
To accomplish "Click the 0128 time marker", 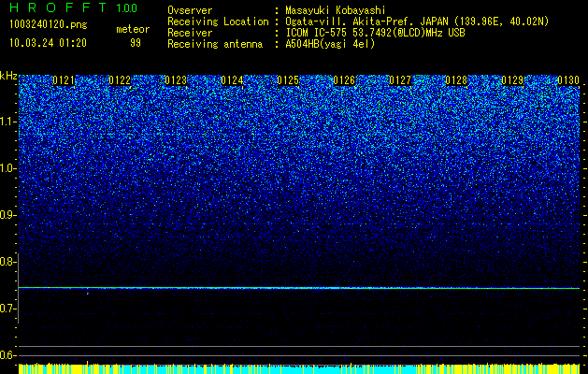I will tap(456, 80).
